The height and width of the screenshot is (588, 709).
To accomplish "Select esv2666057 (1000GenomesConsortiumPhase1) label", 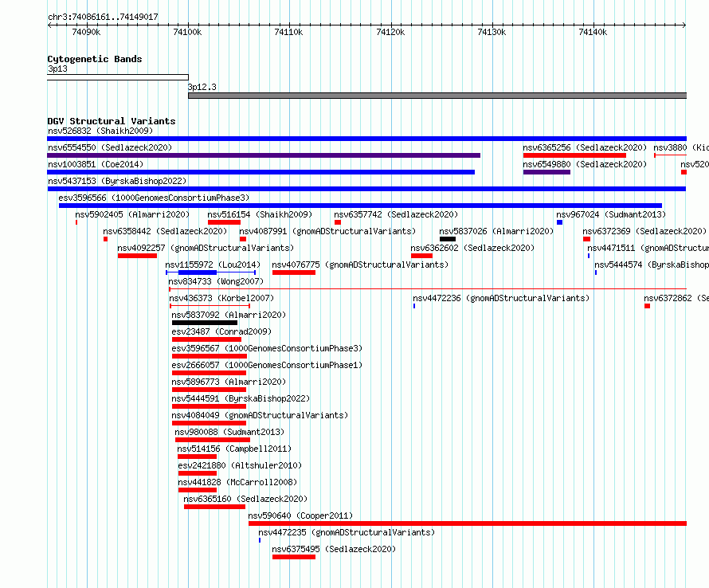I will click(x=267, y=365).
